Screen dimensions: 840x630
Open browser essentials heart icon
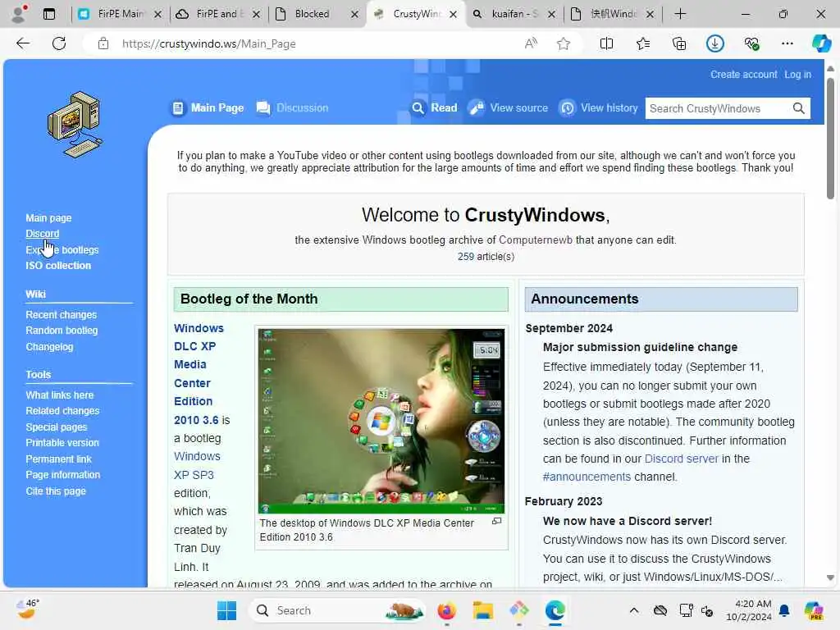751,44
